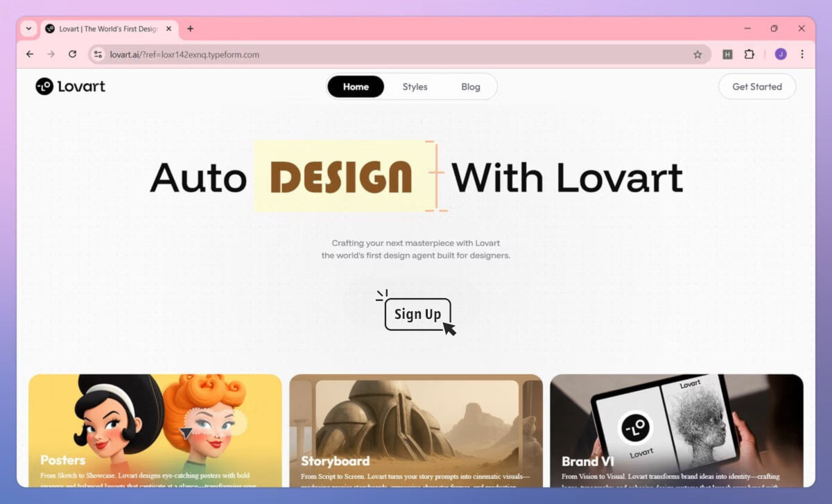Go back using browser back arrow
Viewport: 832px width, 504px height.
pyautogui.click(x=30, y=54)
